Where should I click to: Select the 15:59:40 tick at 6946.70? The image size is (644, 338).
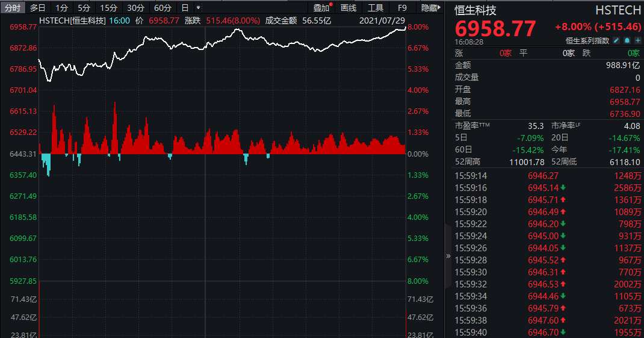548,332
